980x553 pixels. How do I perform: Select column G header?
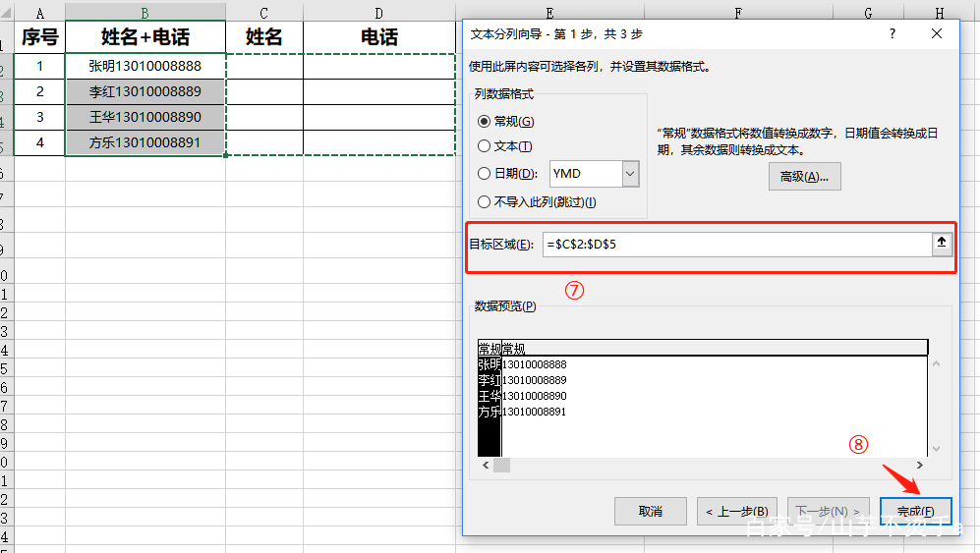coord(868,13)
